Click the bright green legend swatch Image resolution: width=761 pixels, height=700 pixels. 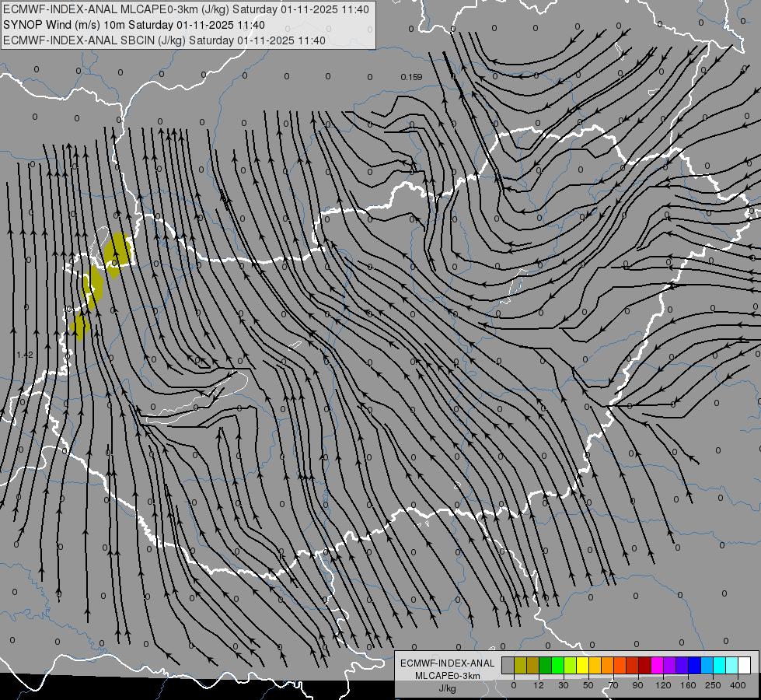(x=557, y=666)
